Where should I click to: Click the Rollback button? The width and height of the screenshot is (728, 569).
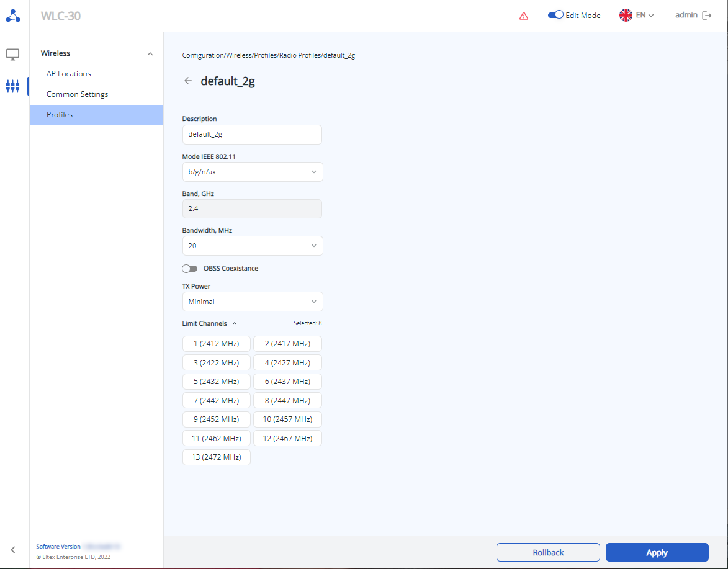click(x=548, y=552)
